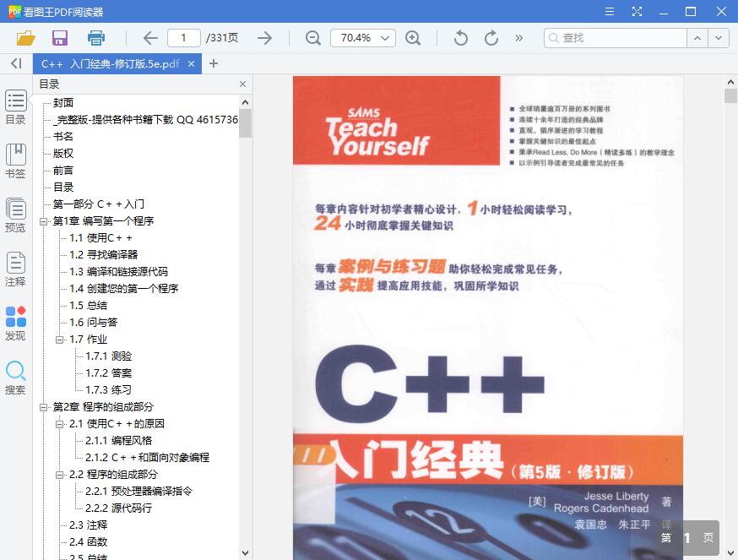This screenshot has width=738, height=560.
Task: Add a new tab with plus button
Action: (x=214, y=63)
